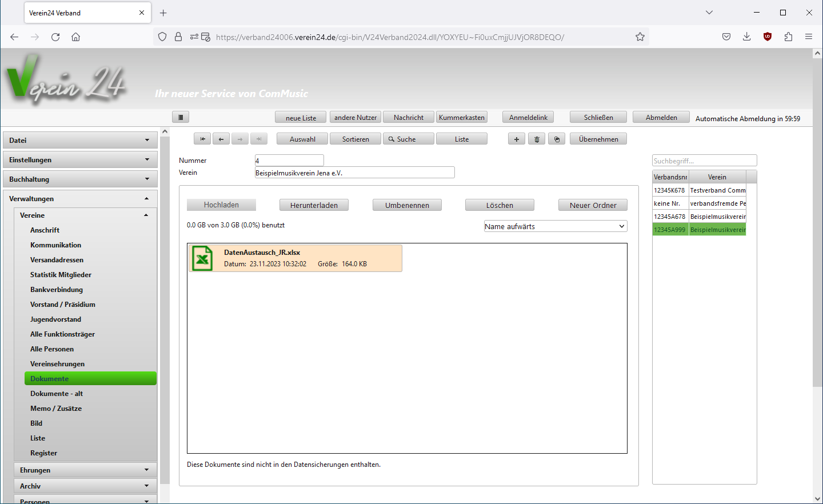Click the Sortieren button
The image size is (823, 504).
point(355,139)
